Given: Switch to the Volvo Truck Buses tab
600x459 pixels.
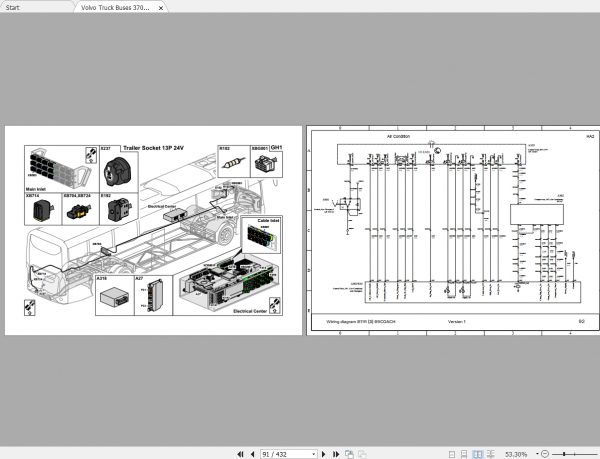Looking at the screenshot, I should click(x=115, y=7).
